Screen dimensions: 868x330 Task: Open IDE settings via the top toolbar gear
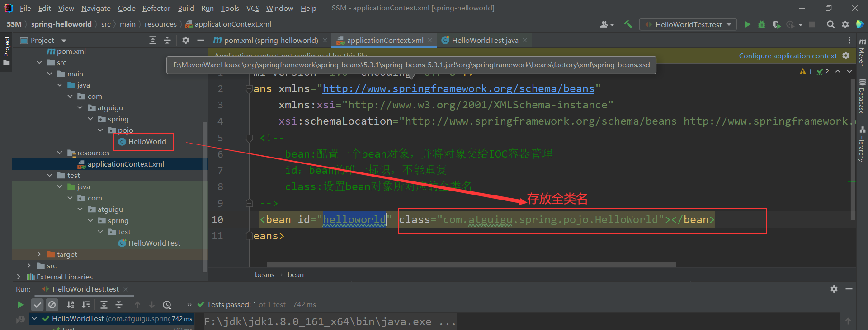[845, 24]
